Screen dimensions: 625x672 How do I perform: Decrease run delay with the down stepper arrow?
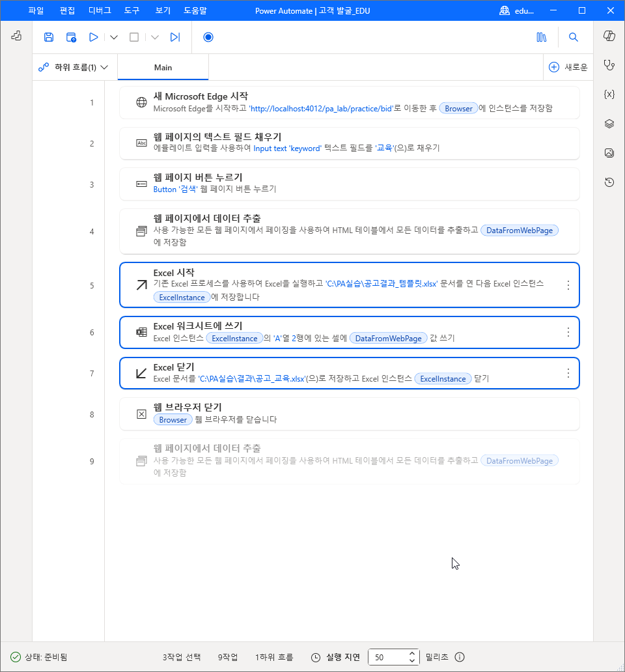click(411, 661)
